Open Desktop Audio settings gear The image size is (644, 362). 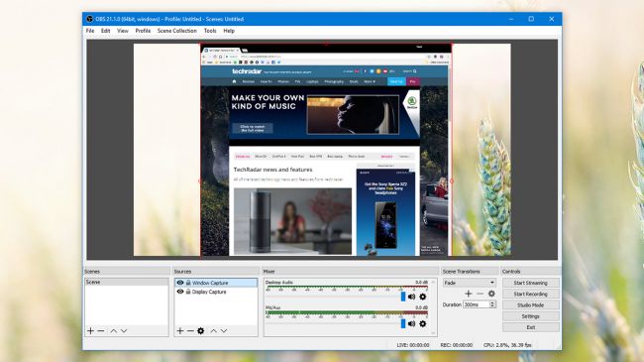tap(423, 297)
